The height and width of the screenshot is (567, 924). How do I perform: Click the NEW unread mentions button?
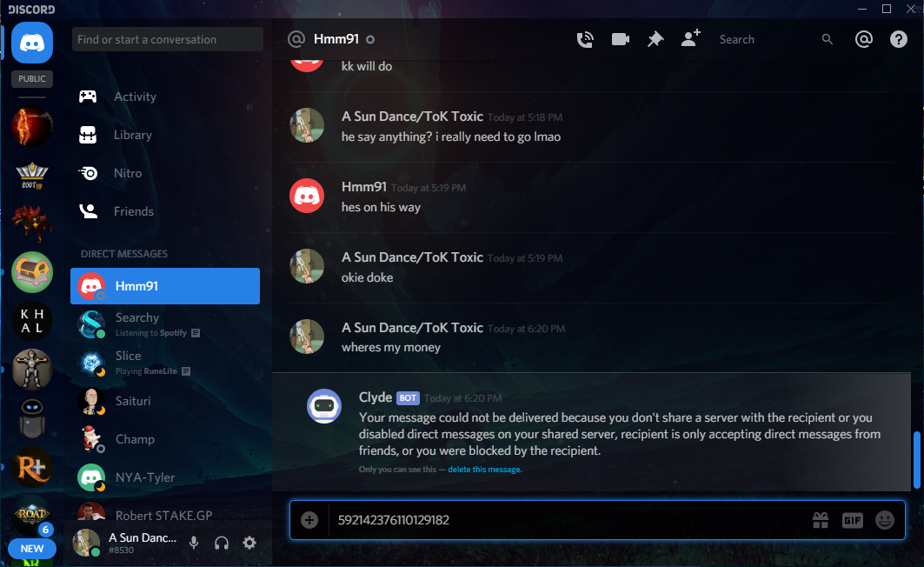tap(32, 549)
